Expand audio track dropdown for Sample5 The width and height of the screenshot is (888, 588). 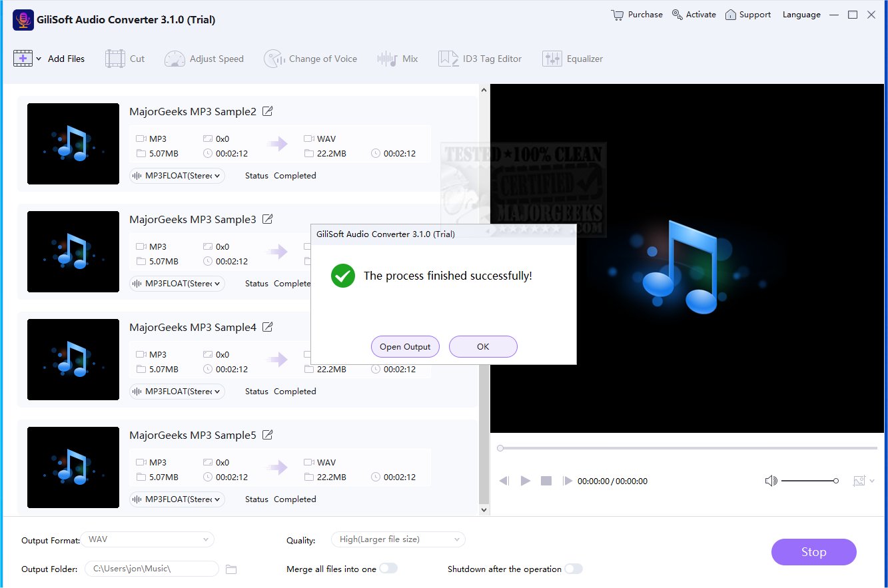[x=177, y=499]
